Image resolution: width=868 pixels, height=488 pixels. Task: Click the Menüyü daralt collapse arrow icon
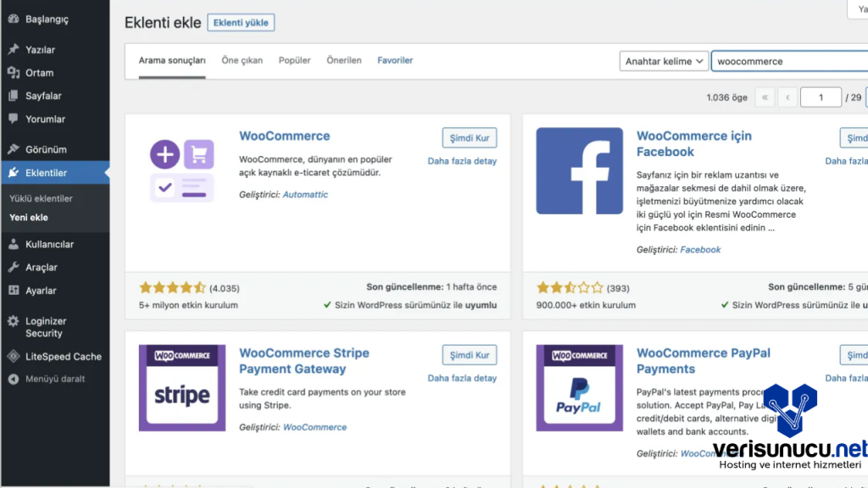[14, 379]
